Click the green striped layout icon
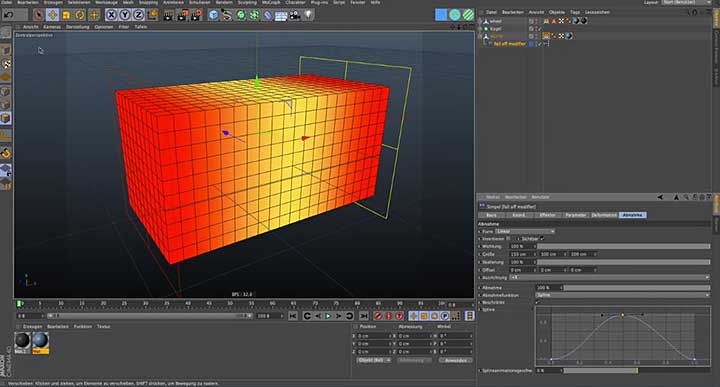Image resolution: width=720 pixels, height=387 pixels. tap(468, 15)
